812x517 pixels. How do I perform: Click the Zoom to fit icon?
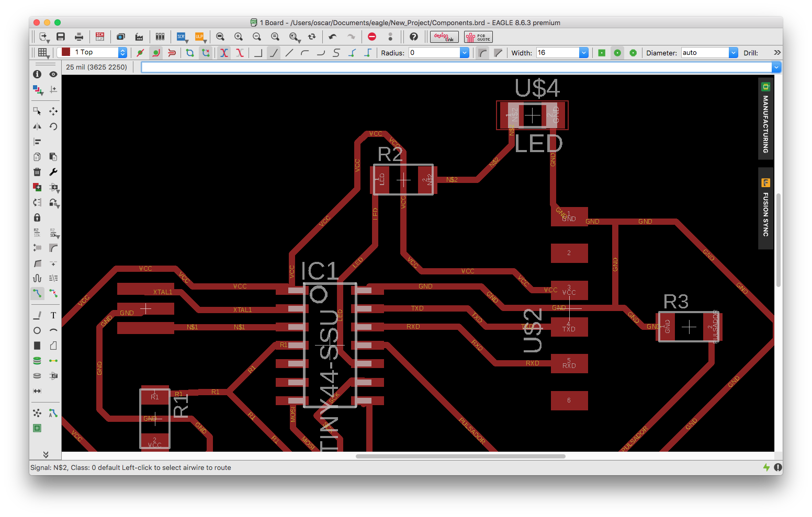[x=220, y=37]
